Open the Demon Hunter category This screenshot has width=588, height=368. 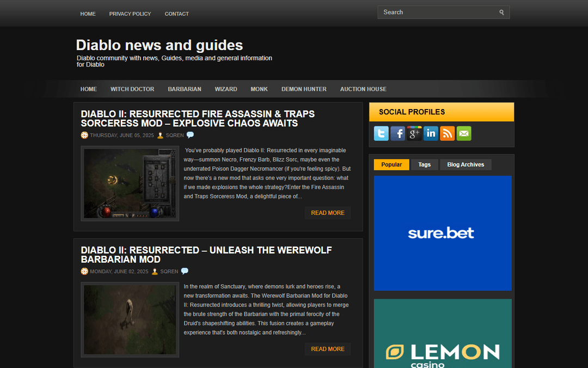pos(304,89)
